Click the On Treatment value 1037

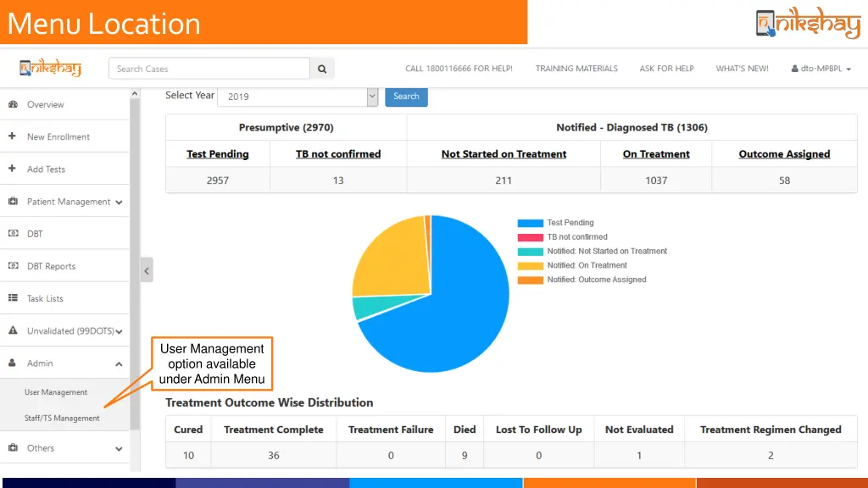tap(656, 180)
